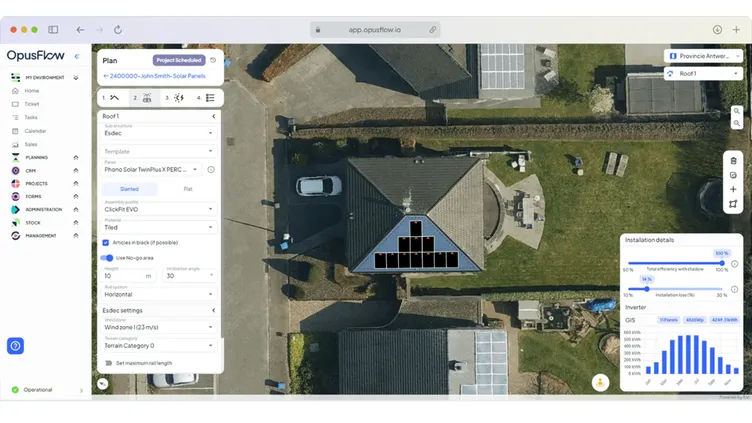
Task: Open the Windzone dropdown
Action: click(158, 327)
